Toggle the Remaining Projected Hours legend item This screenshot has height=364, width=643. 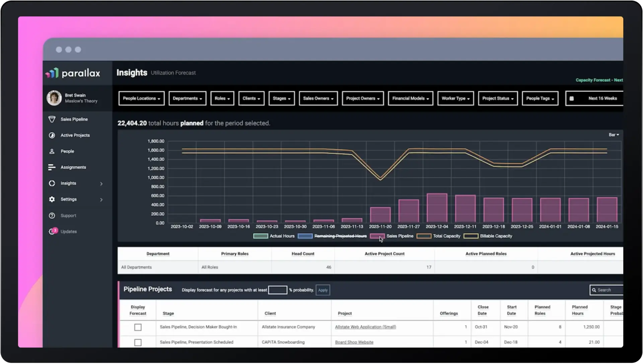(340, 236)
